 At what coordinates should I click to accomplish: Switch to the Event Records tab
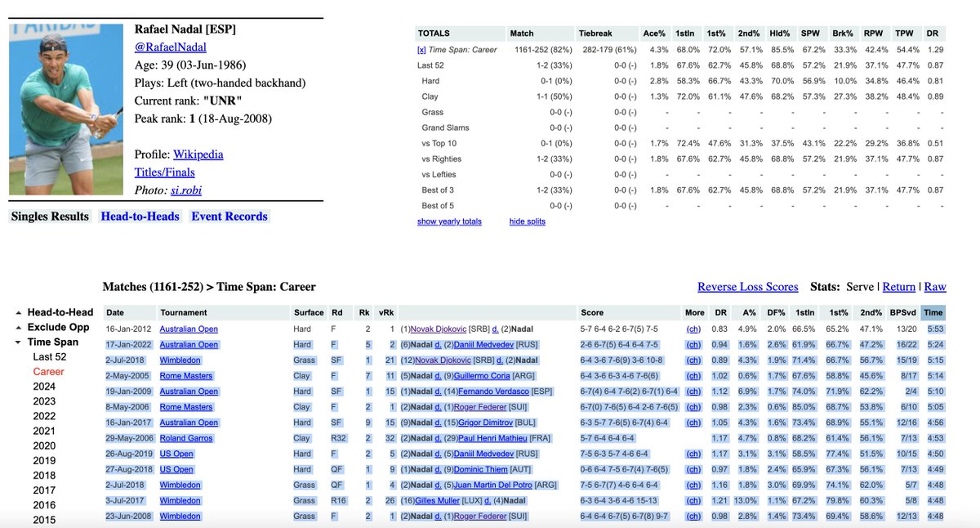click(x=229, y=217)
